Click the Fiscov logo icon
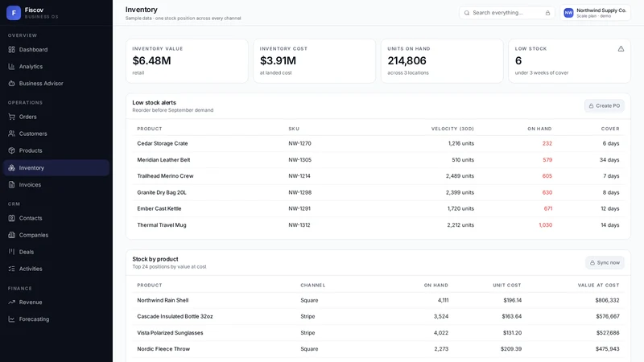644x362 pixels. click(14, 13)
